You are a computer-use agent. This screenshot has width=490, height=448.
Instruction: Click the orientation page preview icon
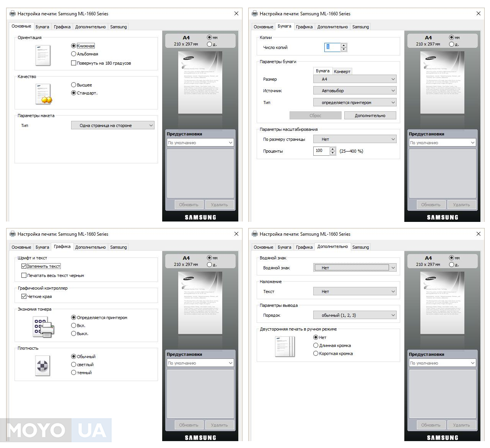click(x=43, y=55)
